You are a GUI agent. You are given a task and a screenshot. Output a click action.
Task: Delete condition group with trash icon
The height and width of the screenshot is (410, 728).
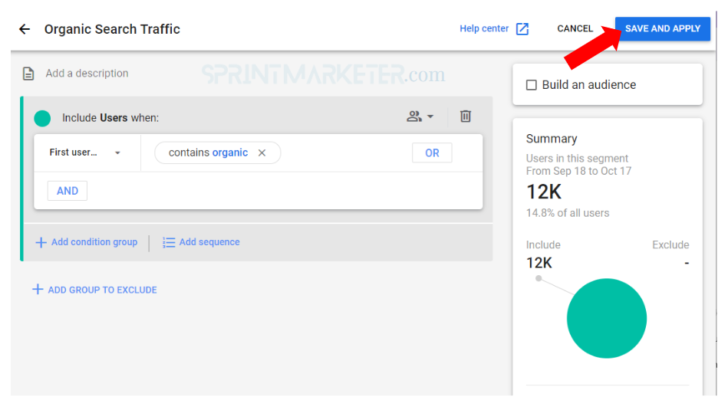click(x=465, y=117)
